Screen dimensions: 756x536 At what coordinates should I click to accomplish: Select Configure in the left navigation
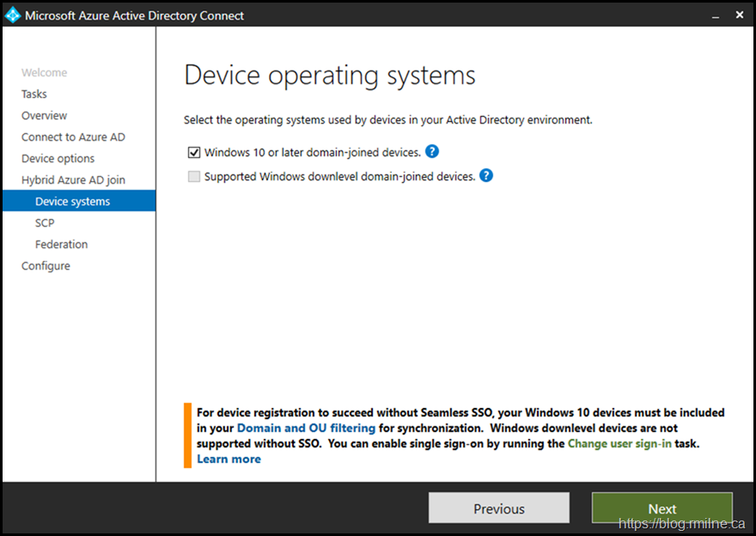46,266
